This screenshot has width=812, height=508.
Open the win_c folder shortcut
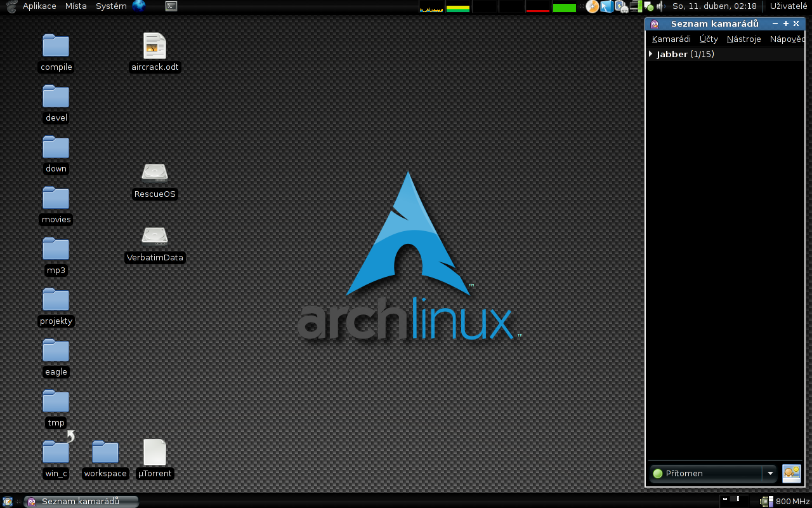56,453
